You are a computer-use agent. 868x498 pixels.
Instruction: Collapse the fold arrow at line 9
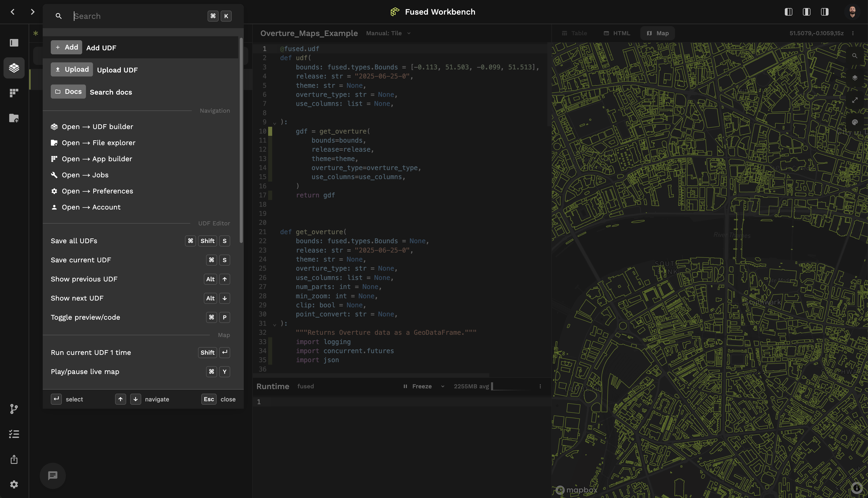[x=274, y=123]
